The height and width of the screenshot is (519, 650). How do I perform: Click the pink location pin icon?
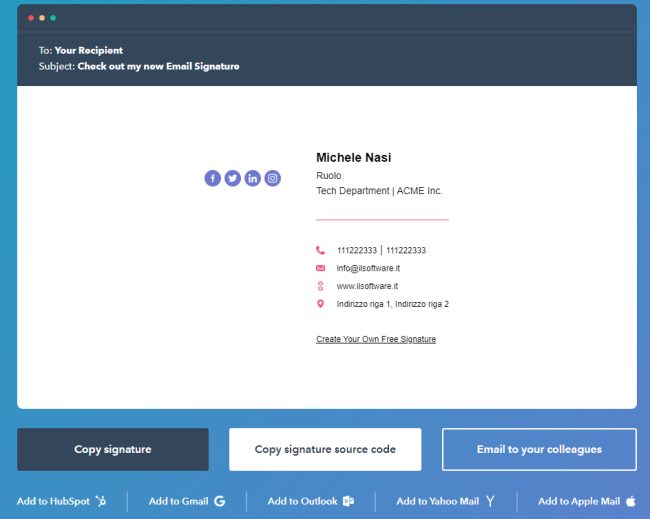[320, 304]
